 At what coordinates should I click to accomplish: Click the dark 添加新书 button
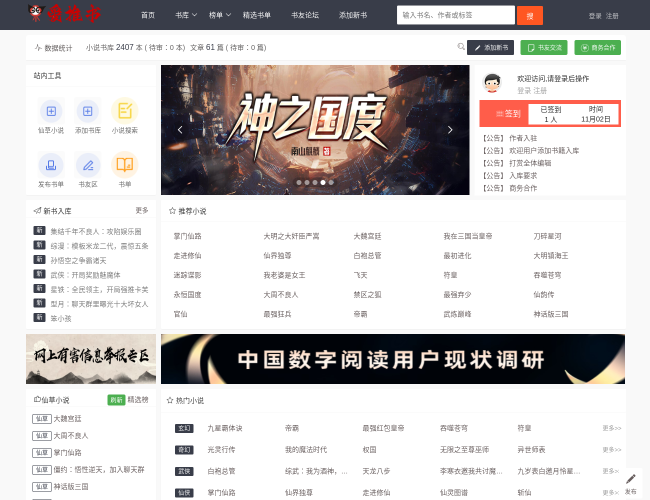click(490, 48)
